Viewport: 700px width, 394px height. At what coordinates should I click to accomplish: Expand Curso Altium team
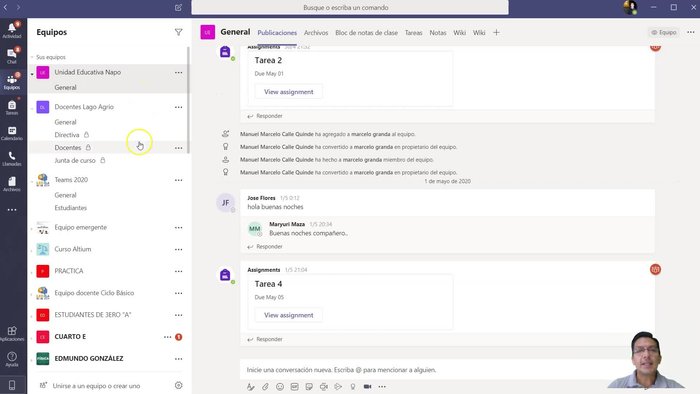pos(32,250)
